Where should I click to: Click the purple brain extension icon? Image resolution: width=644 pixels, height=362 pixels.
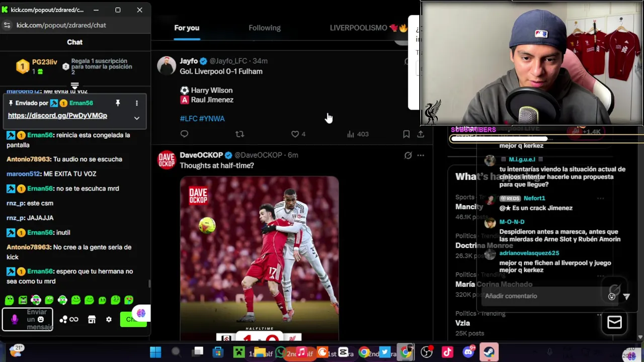coord(141,313)
